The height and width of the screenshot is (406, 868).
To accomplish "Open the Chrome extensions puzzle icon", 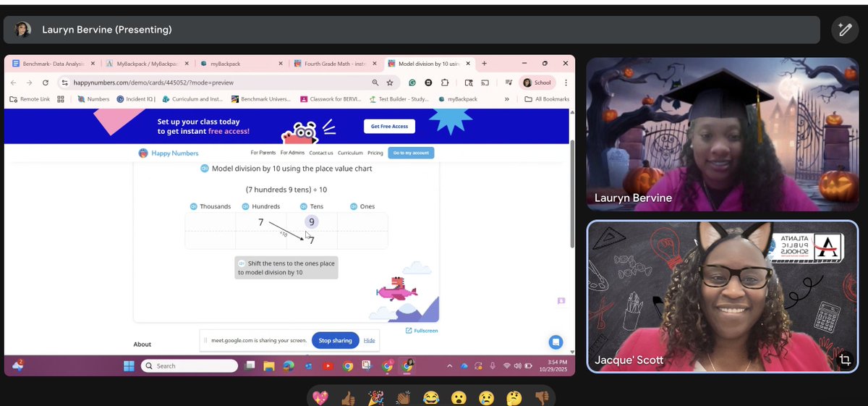I will [x=444, y=83].
